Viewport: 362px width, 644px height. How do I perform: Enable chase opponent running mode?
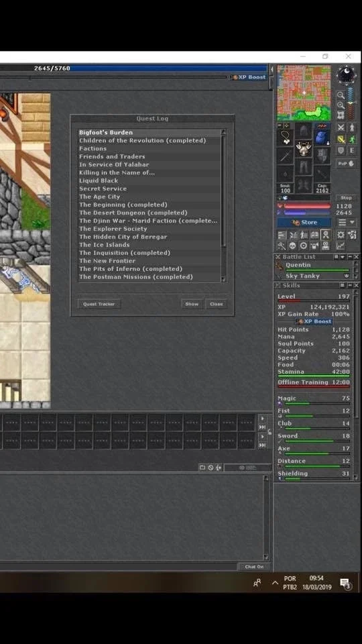[352, 140]
